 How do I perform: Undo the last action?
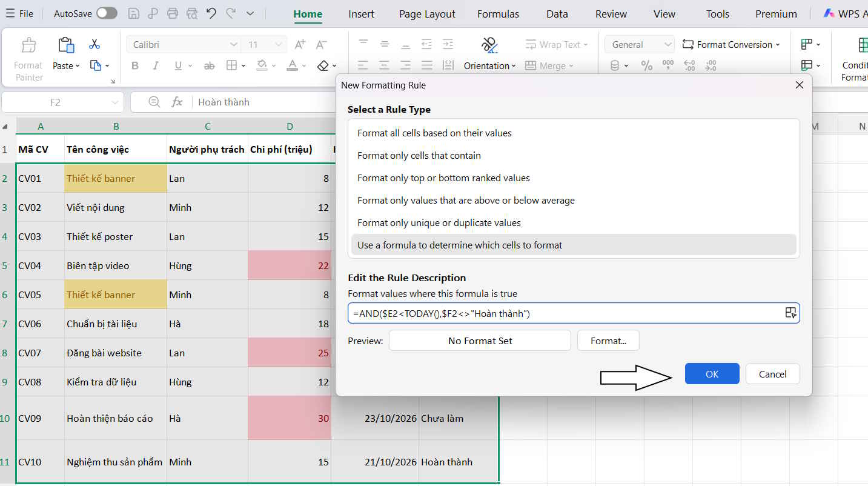point(211,13)
